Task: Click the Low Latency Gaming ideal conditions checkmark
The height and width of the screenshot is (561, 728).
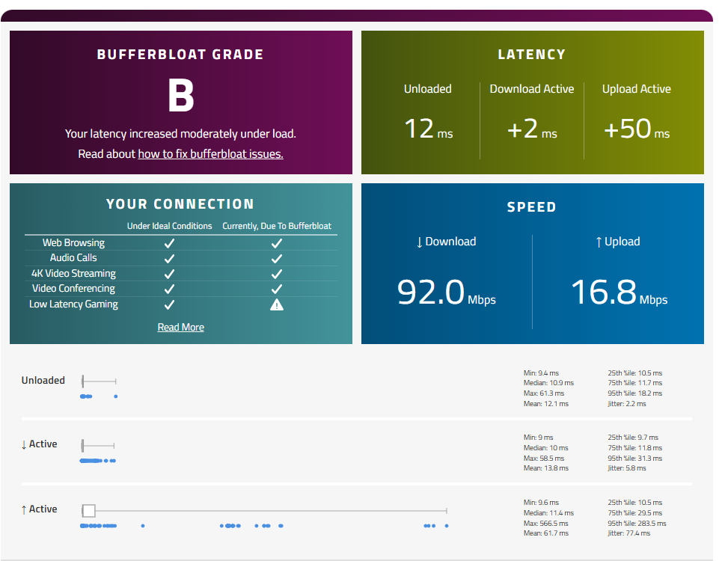Action: (169, 305)
